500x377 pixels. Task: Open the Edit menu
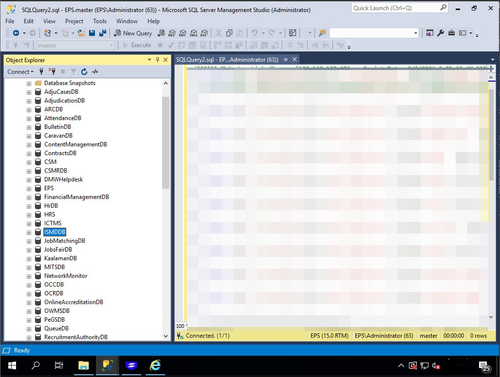pyautogui.click(x=28, y=21)
